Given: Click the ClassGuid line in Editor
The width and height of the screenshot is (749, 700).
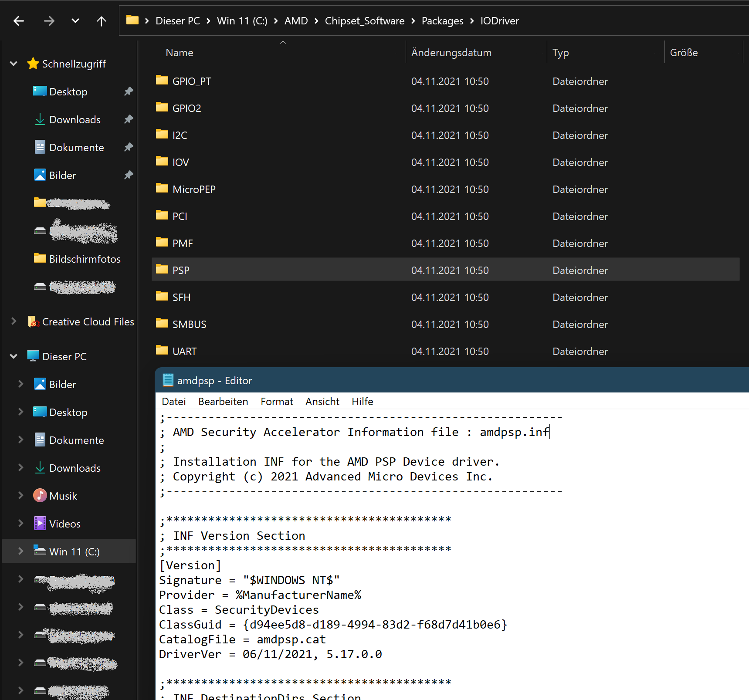Looking at the screenshot, I should coord(333,625).
